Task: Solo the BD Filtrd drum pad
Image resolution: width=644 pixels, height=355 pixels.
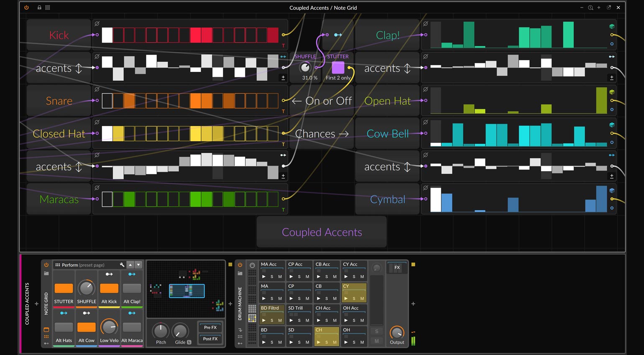Action: (272, 320)
